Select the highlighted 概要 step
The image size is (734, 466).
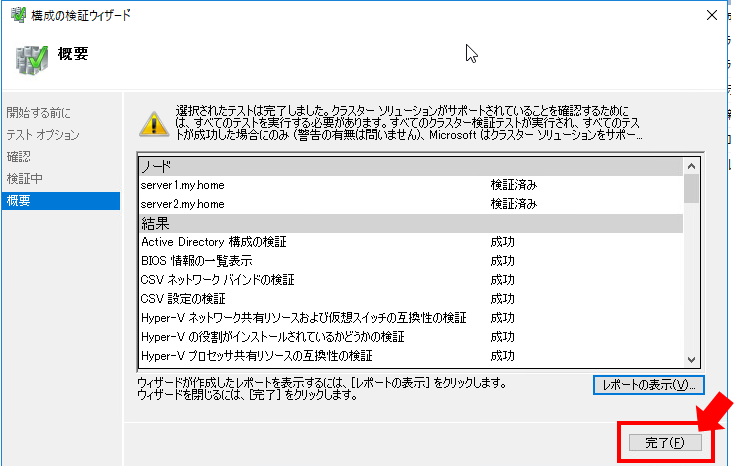61,200
